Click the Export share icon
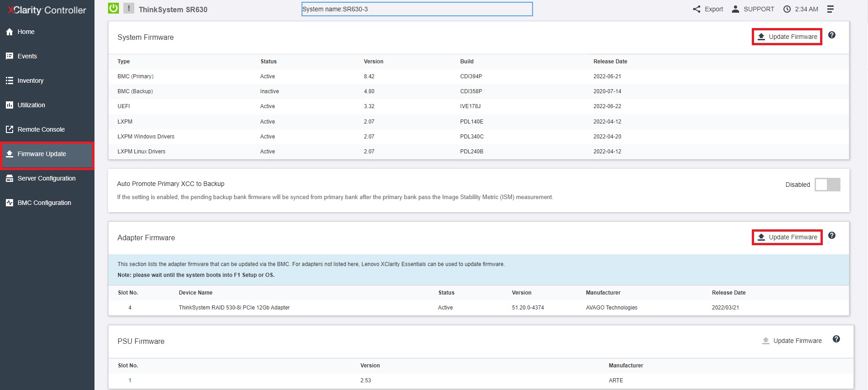Viewport: 868px width, 390px height. [697, 9]
